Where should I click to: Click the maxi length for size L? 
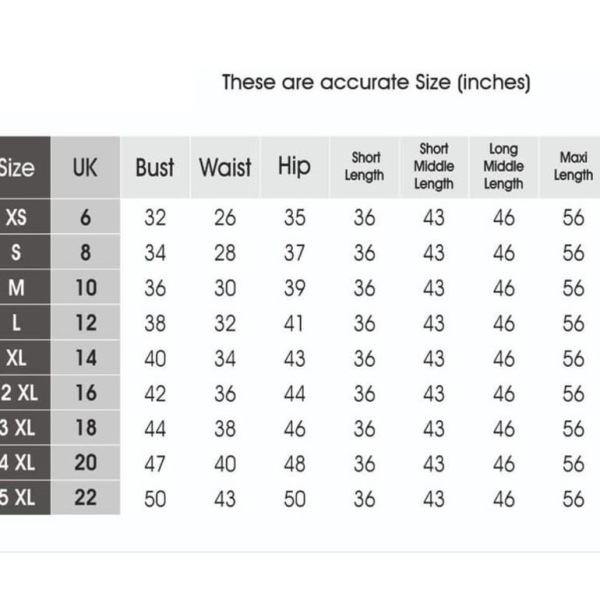tap(573, 323)
